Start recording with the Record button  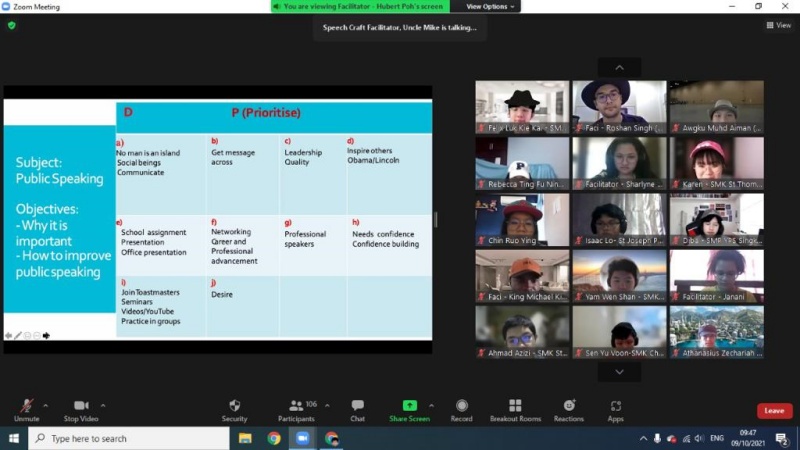tap(461, 410)
